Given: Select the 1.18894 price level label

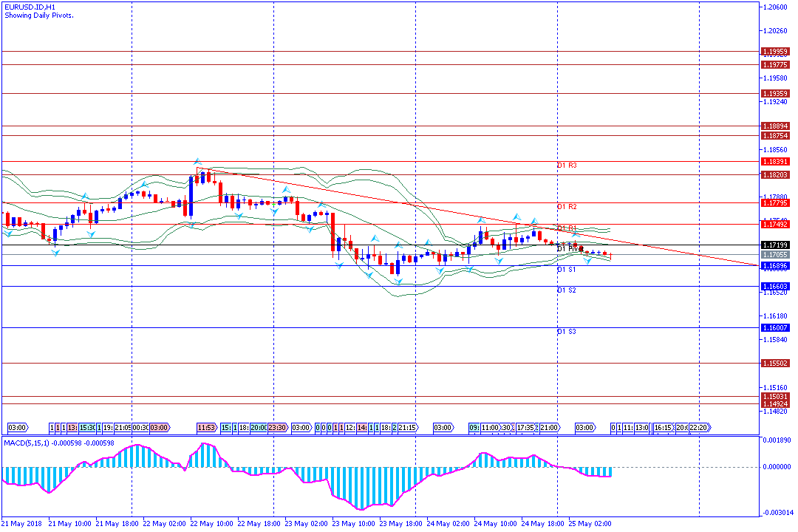Looking at the screenshot, I should click(775, 126).
